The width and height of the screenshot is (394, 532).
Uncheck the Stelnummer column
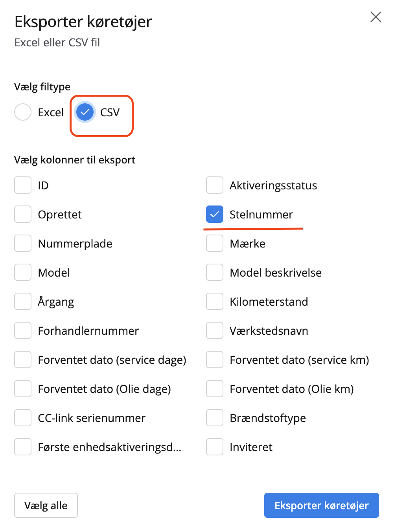(x=214, y=214)
